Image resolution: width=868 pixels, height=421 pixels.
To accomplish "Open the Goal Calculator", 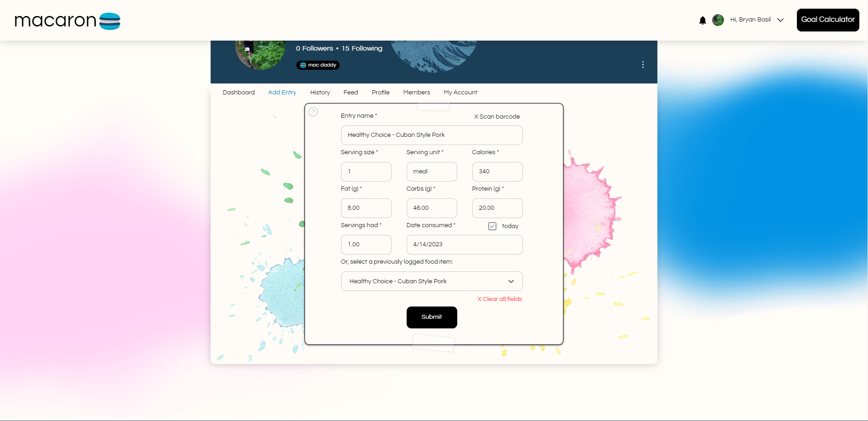I will tap(828, 20).
